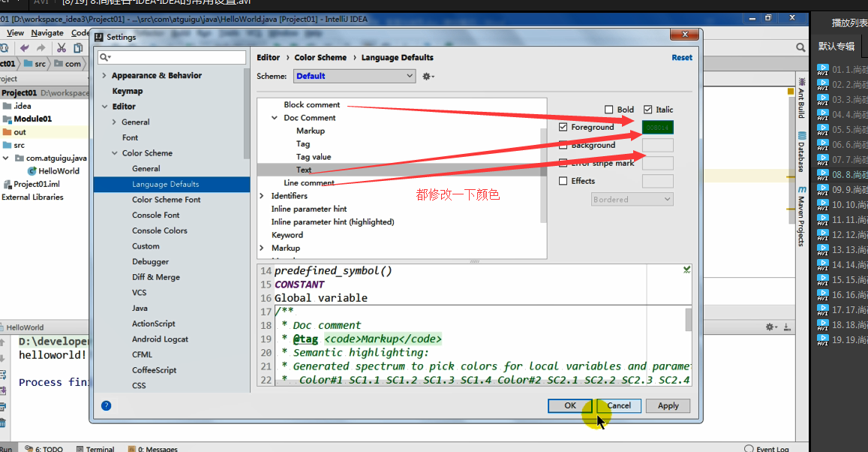Image resolution: width=868 pixels, height=452 pixels.
Task: Open the View menu
Action: [15, 33]
